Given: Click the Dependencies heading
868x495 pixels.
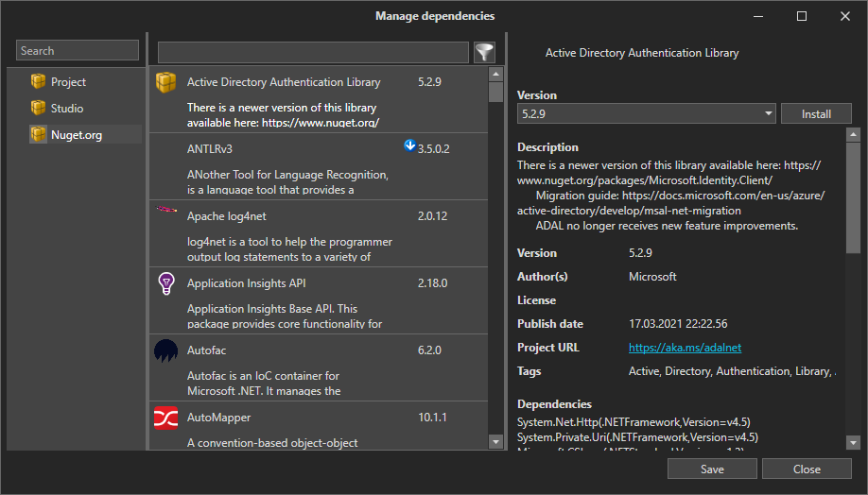Looking at the screenshot, I should click(554, 403).
